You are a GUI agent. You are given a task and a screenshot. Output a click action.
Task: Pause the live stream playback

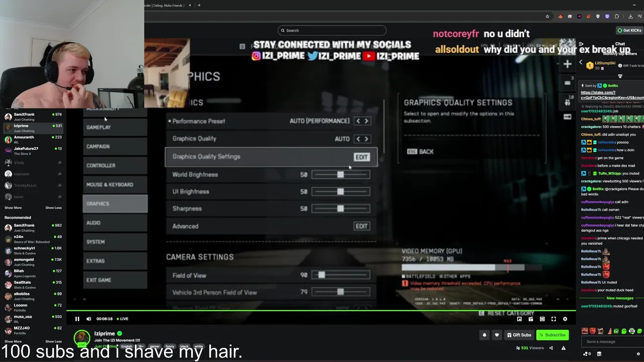click(77, 319)
